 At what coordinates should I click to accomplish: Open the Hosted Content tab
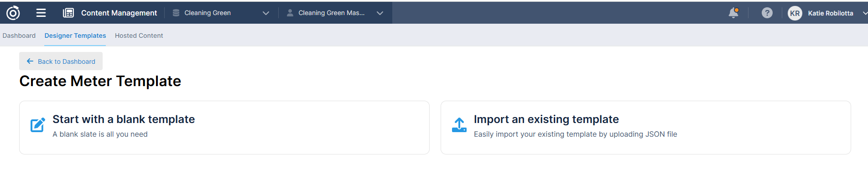point(139,36)
